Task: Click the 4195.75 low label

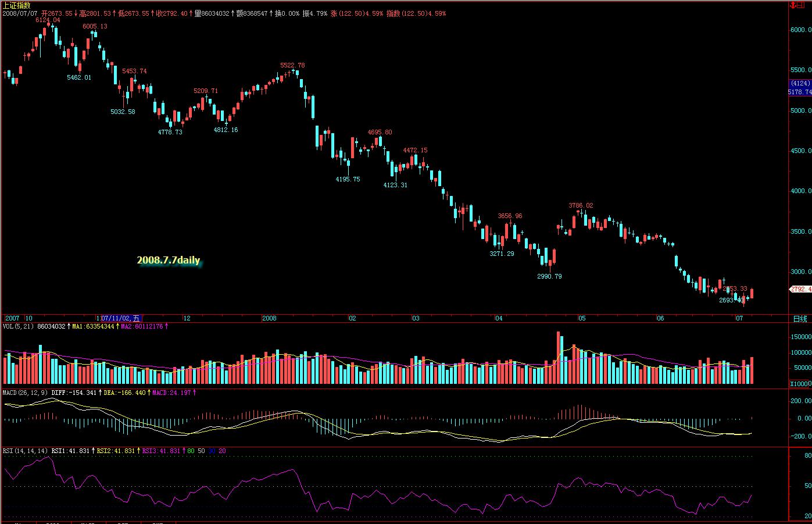Action: 348,179
